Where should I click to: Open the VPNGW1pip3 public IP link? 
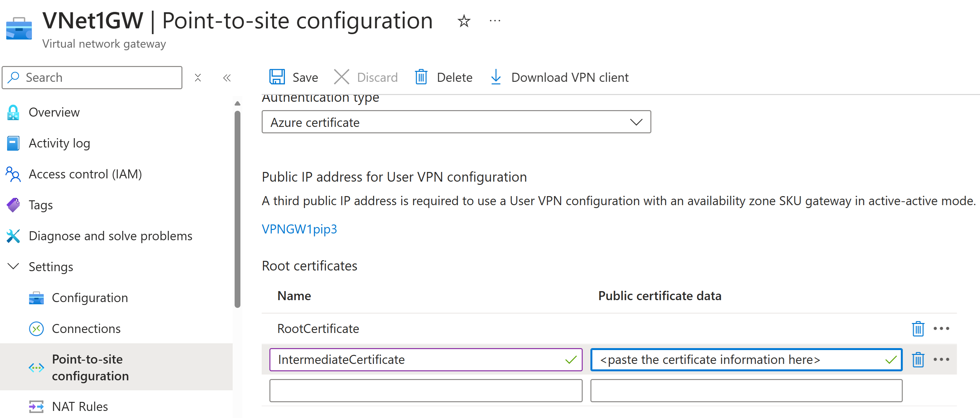299,229
